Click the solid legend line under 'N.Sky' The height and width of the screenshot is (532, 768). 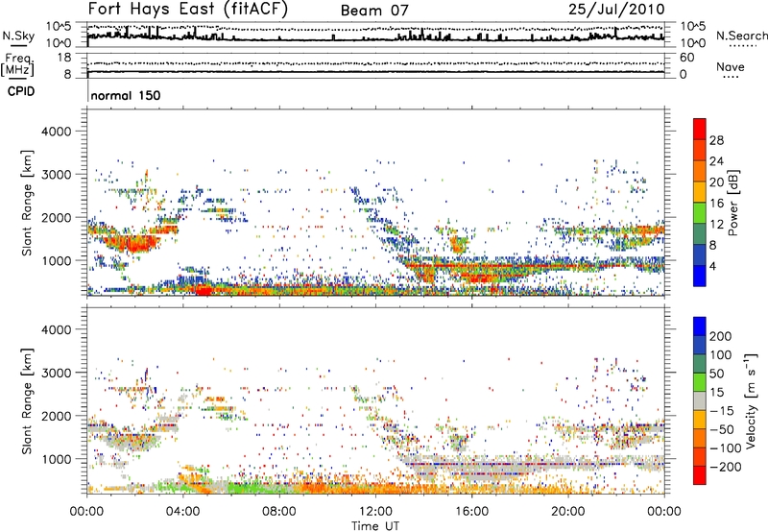[x=18, y=45]
